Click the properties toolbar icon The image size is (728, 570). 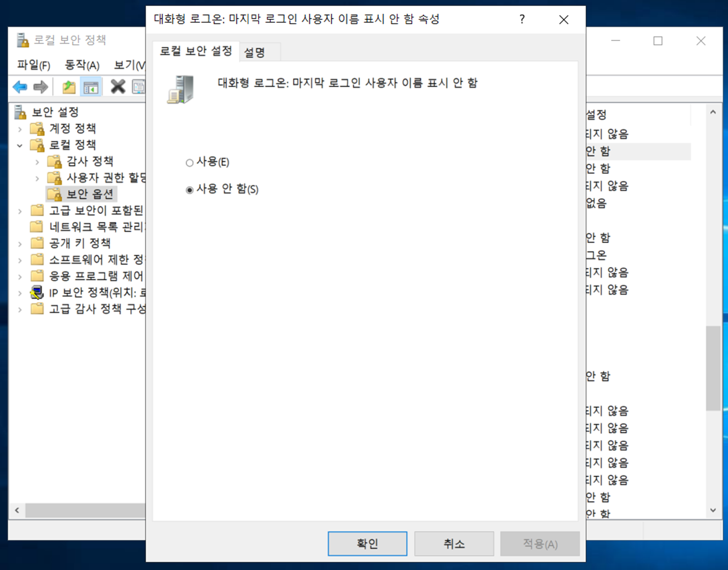pyautogui.click(x=138, y=87)
